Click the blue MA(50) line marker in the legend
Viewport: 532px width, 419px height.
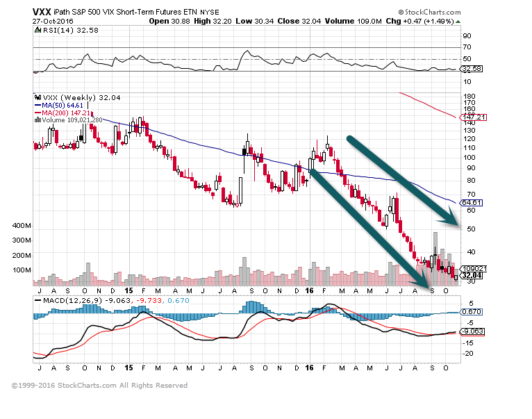pos(38,106)
